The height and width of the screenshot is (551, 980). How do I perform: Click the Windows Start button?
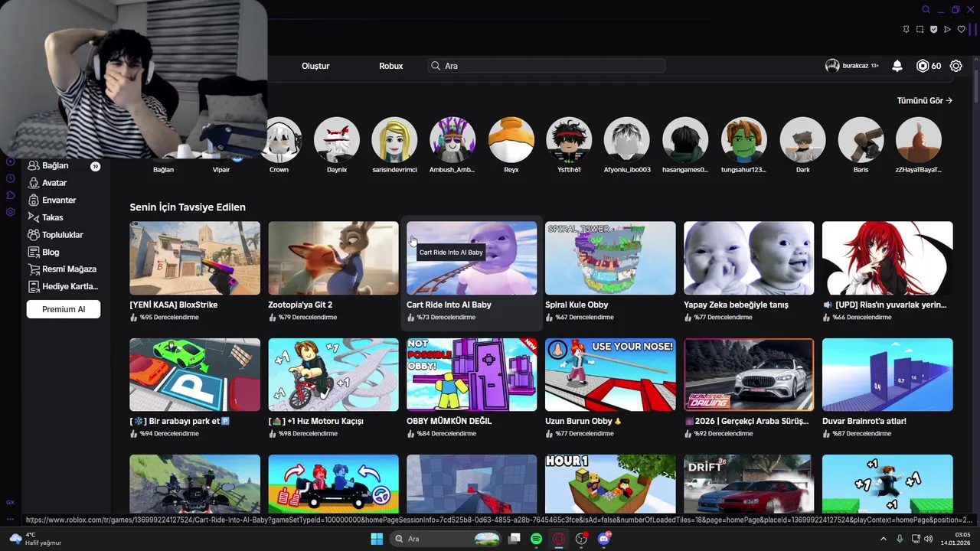[377, 539]
